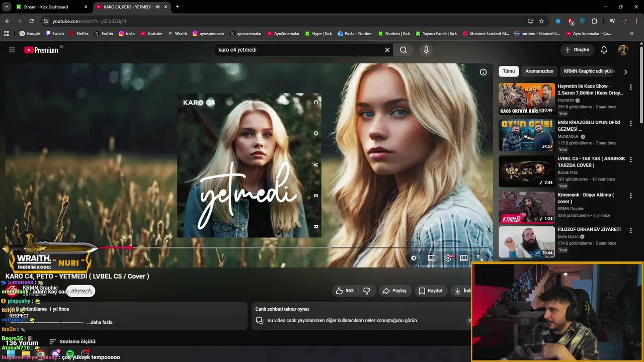Click the Oluştur create button
Screen dimensions: 644x362
tap(577, 50)
